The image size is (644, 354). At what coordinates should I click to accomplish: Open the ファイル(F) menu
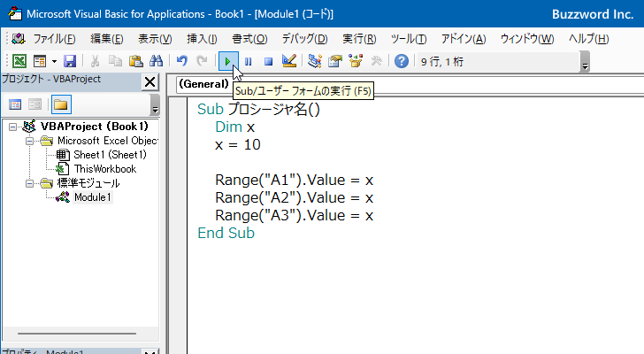(x=54, y=39)
